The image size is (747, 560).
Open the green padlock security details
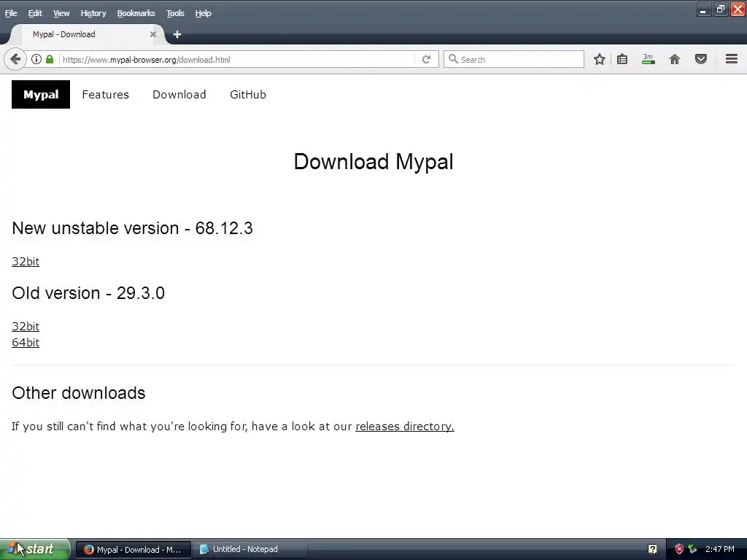tap(50, 60)
